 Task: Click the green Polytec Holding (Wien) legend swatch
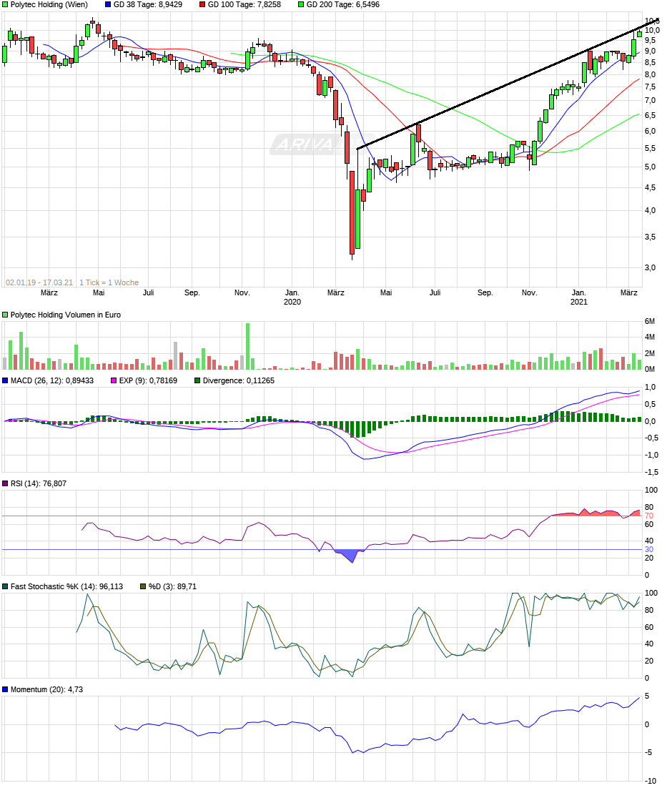coord(5,4)
